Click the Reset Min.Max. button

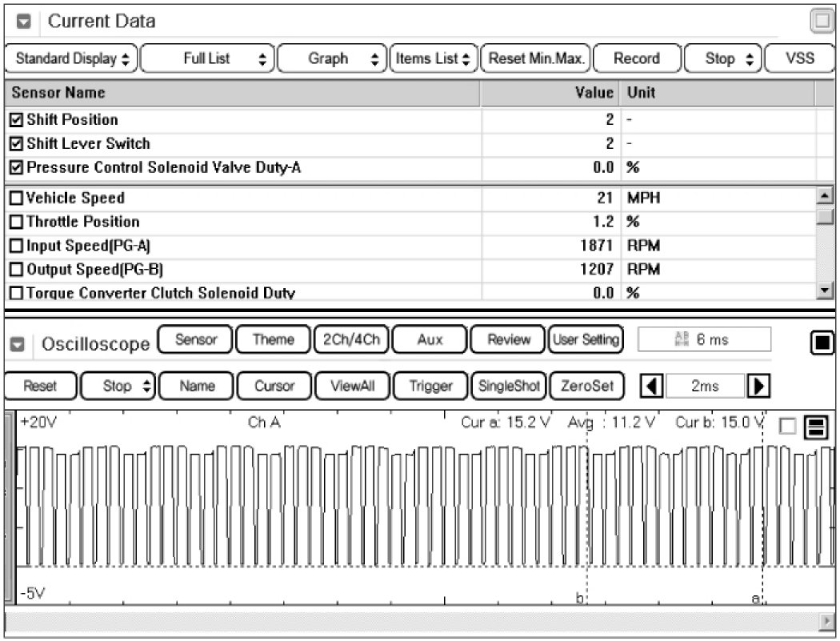click(x=536, y=58)
